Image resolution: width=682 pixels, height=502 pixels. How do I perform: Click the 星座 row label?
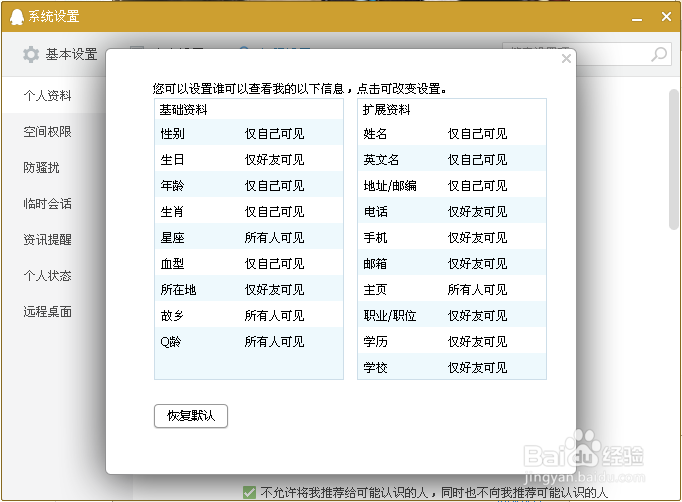click(x=173, y=238)
